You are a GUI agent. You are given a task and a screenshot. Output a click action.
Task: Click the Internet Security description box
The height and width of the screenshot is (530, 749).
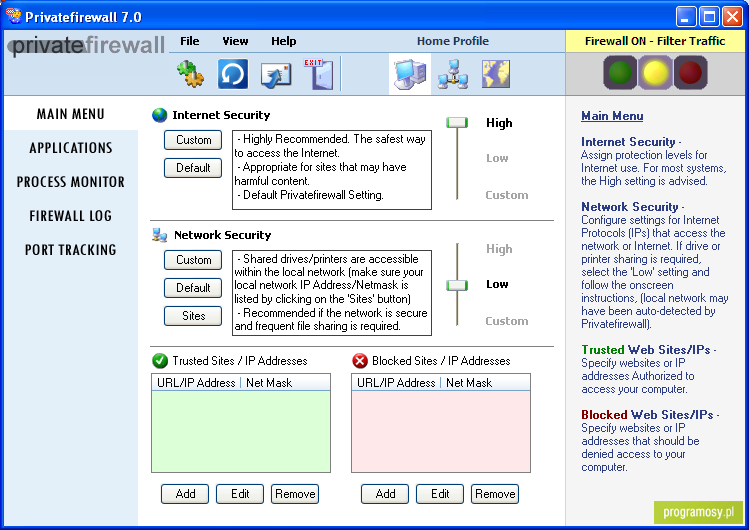click(332, 170)
